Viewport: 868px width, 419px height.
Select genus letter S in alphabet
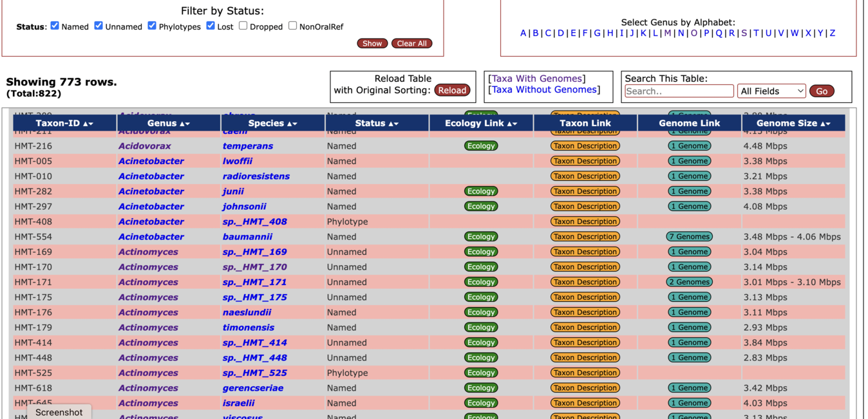pos(744,33)
